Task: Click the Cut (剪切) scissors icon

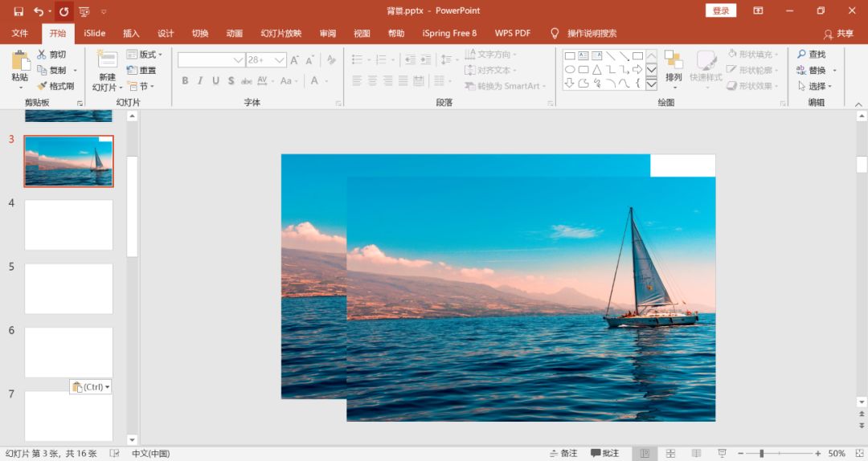Action: pyautogui.click(x=42, y=55)
